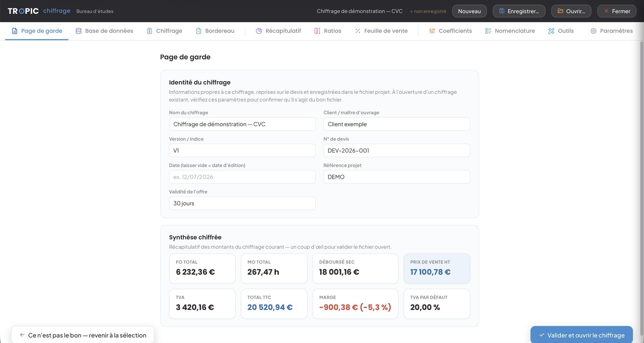
Task: Click the Nomenclature list icon
Action: [488, 31]
